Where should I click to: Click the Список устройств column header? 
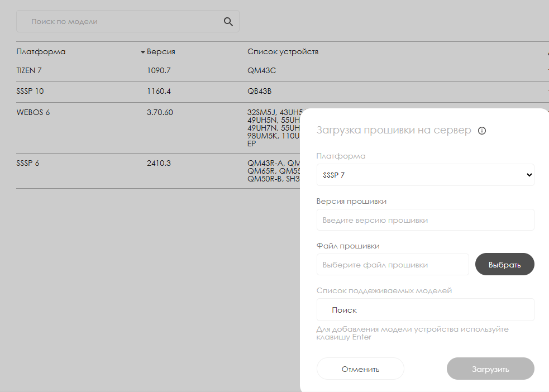283,52
